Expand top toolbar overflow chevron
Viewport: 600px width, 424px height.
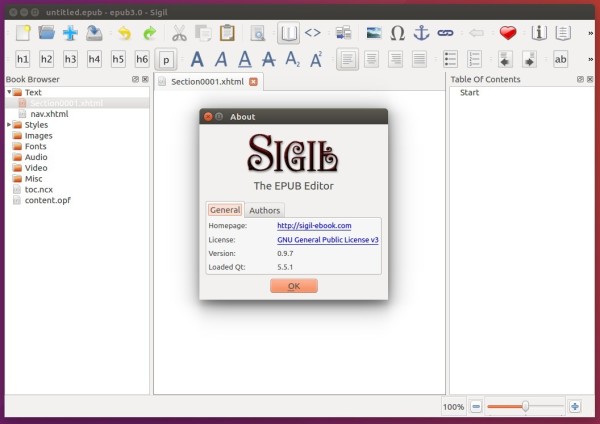click(x=590, y=33)
